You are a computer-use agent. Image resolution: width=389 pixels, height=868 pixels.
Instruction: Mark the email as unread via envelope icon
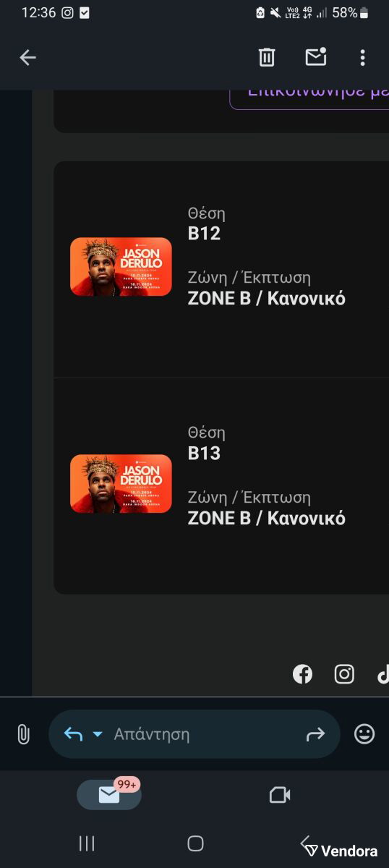pos(316,57)
